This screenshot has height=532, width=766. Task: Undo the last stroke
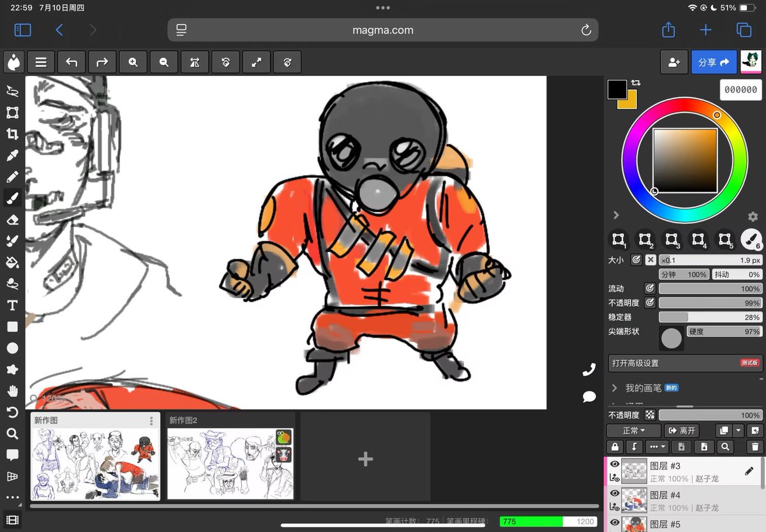point(71,62)
